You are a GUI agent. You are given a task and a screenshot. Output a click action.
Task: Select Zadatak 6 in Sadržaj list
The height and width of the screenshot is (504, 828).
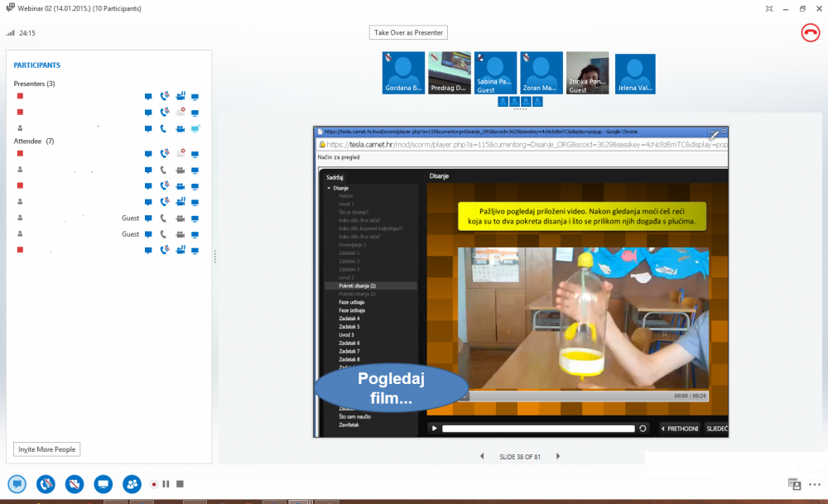coord(349,343)
